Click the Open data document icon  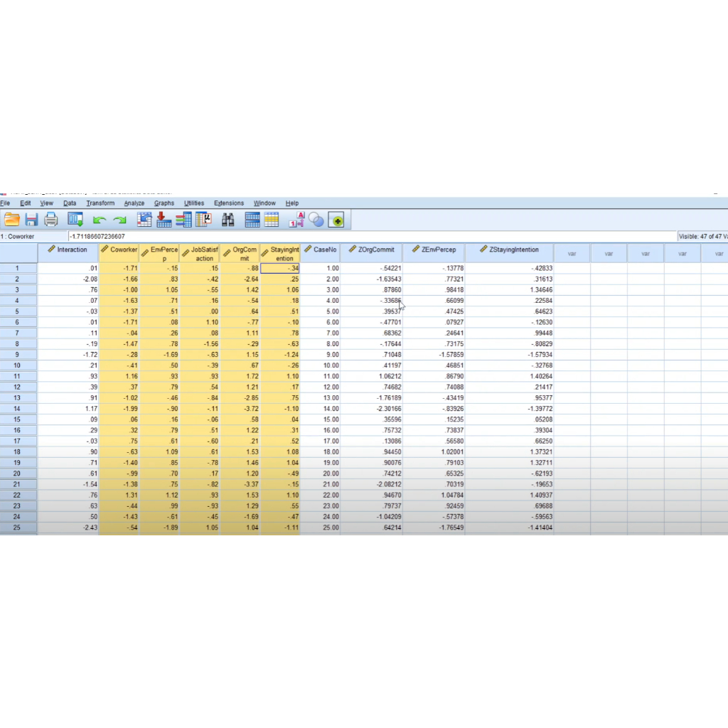coord(11,220)
